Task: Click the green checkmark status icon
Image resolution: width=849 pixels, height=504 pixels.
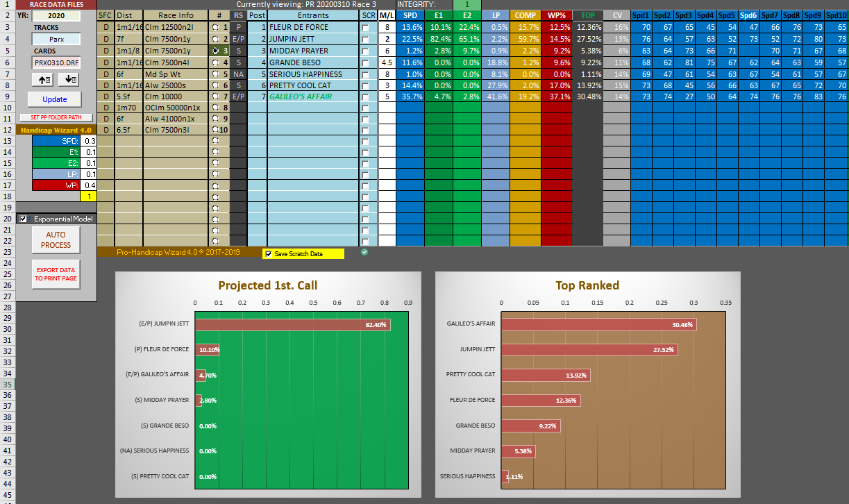Action: (x=365, y=252)
